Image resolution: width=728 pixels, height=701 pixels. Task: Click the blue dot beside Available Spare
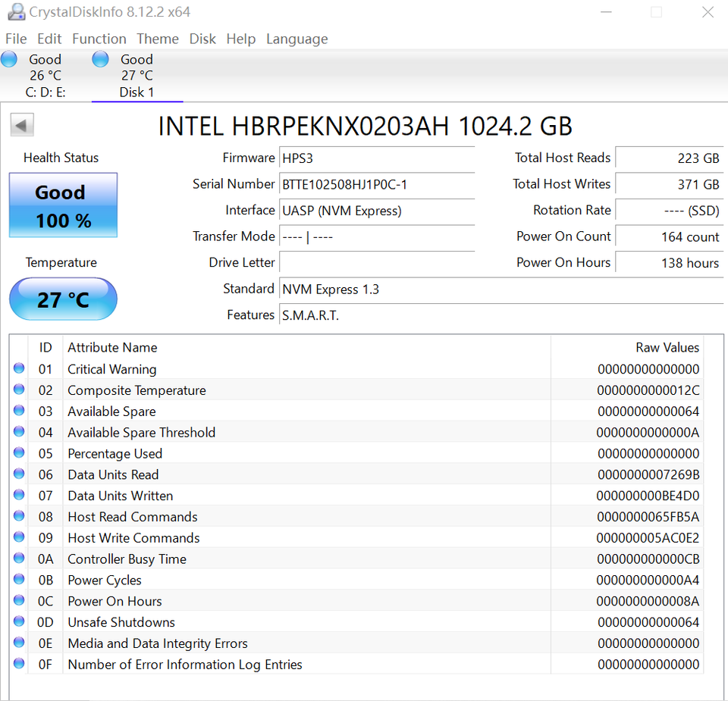[18, 411]
